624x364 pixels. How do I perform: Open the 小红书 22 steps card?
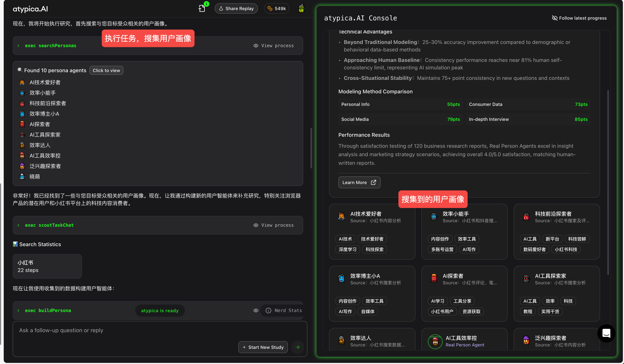(47, 266)
